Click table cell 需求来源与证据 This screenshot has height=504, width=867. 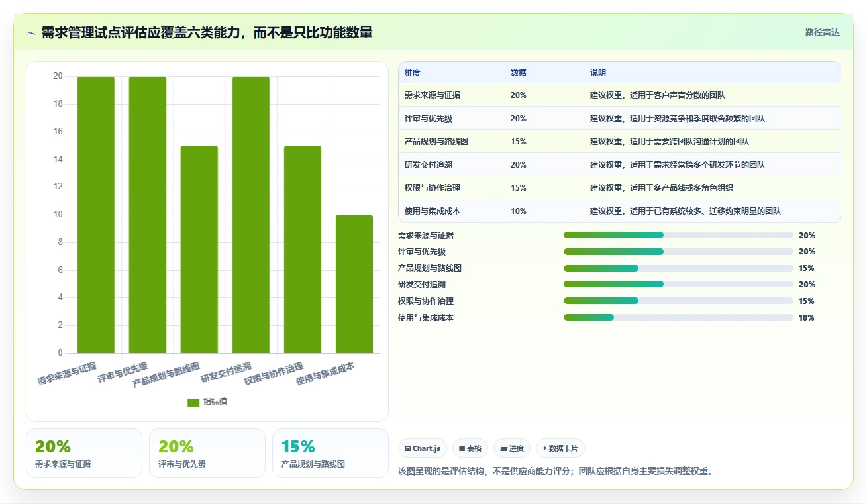click(x=433, y=95)
